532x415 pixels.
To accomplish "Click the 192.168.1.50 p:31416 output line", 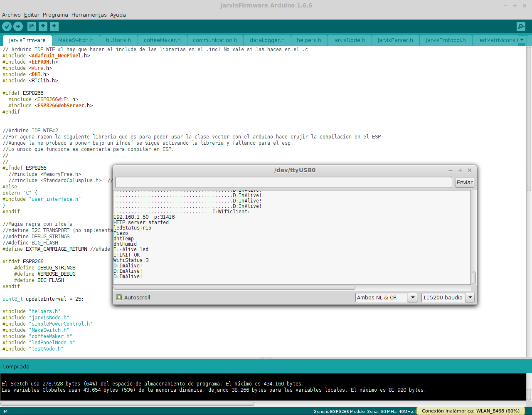I will tap(144, 217).
